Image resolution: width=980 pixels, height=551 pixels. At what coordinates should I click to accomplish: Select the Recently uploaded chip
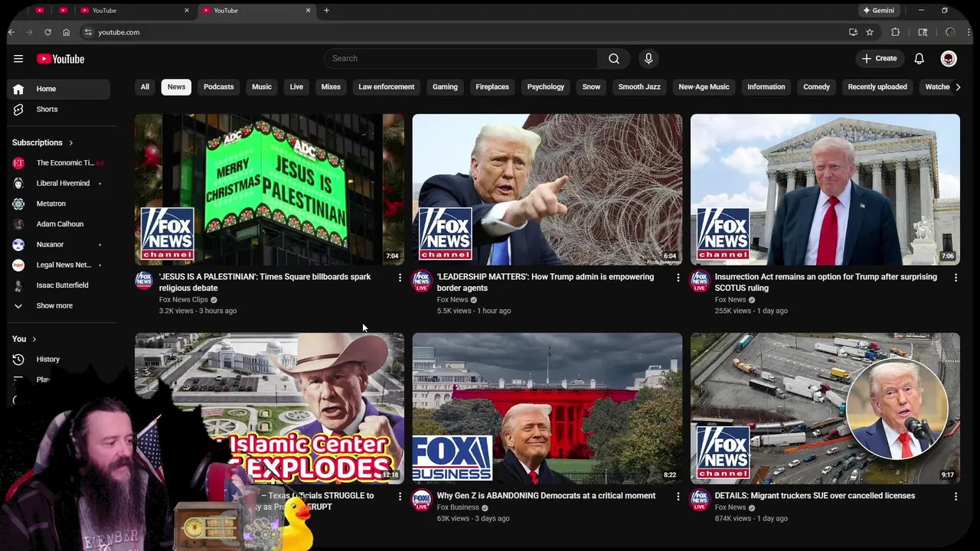(x=877, y=87)
